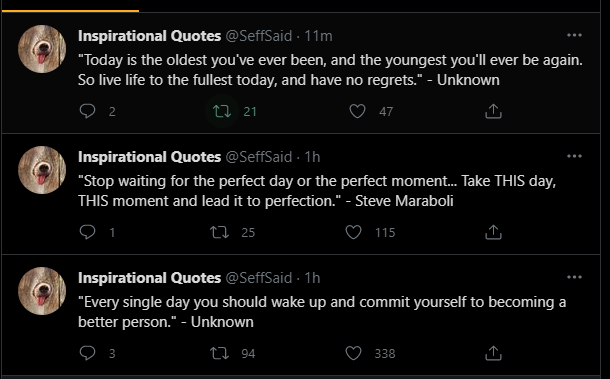
Task: Open more options for the Steve Maraboli tweet
Action: tap(574, 156)
